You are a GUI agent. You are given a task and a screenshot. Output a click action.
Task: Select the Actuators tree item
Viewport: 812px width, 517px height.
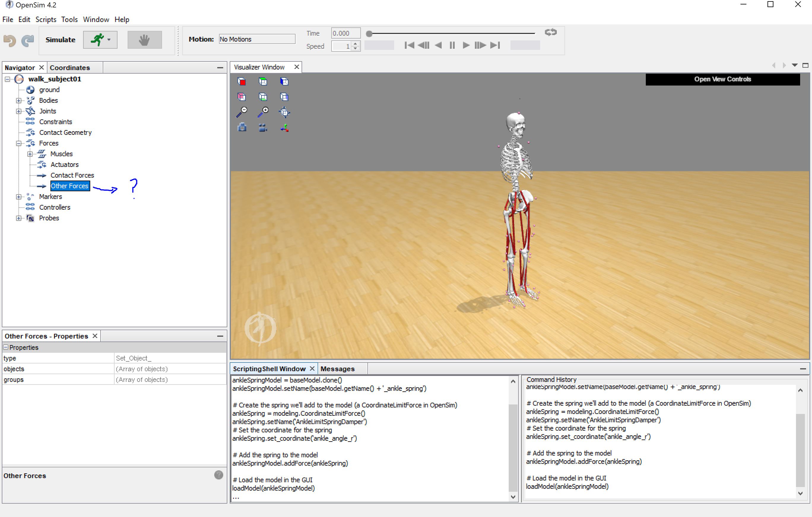[x=64, y=165]
